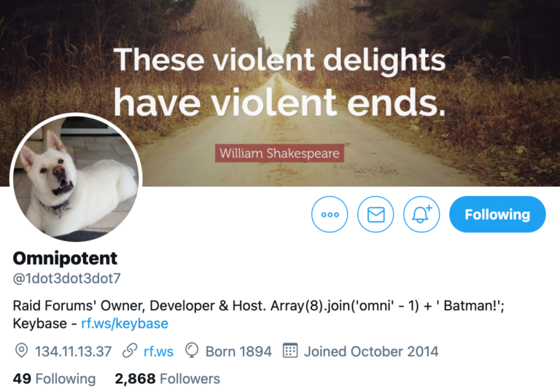The width and height of the screenshot is (560, 392).
Task: Click the Born 1894 text
Action: pyautogui.click(x=238, y=351)
